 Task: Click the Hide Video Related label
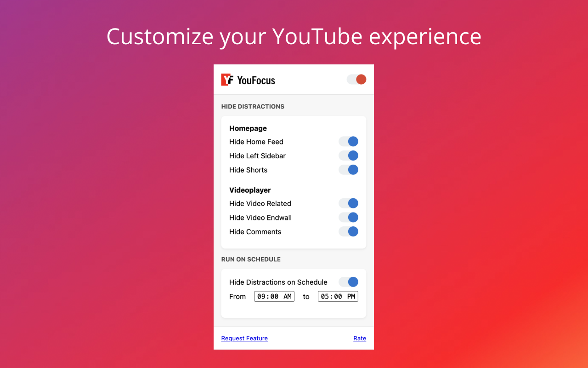(x=260, y=203)
